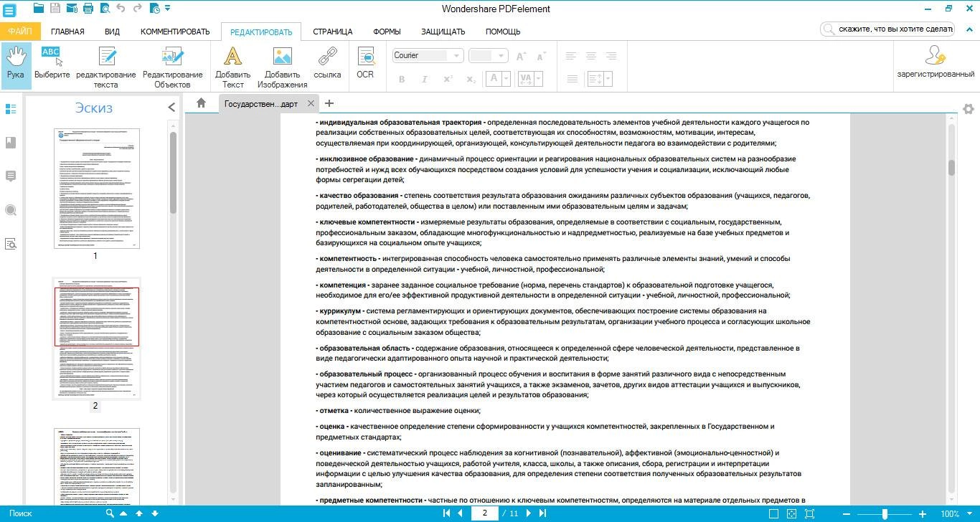Screen dimensions: 980x522
Task: Click the Open folder icon
Action: [39, 9]
